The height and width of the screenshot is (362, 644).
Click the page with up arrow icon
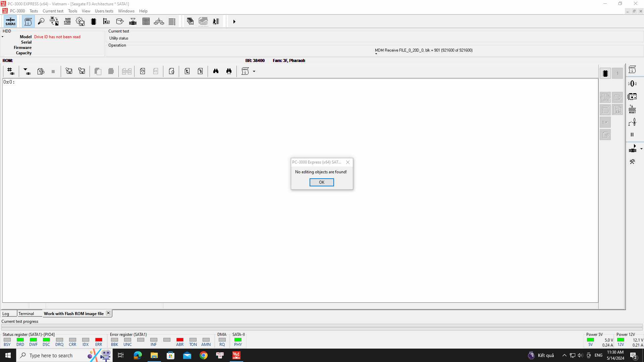(187, 71)
